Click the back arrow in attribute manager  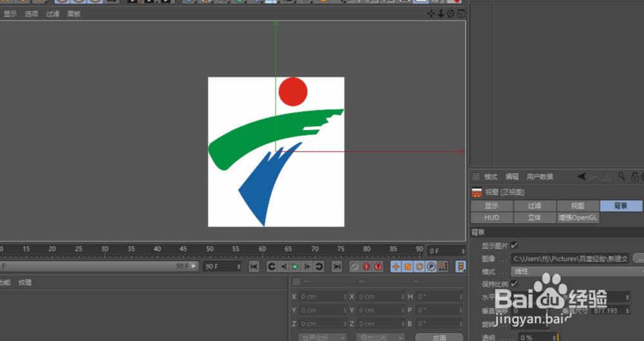pyautogui.click(x=582, y=176)
